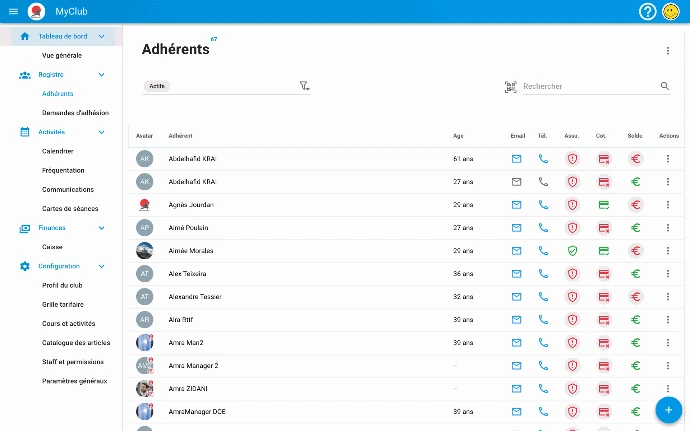The height and width of the screenshot is (431, 690).
Task: Collapse the Activités sidebar section
Action: 101,132
